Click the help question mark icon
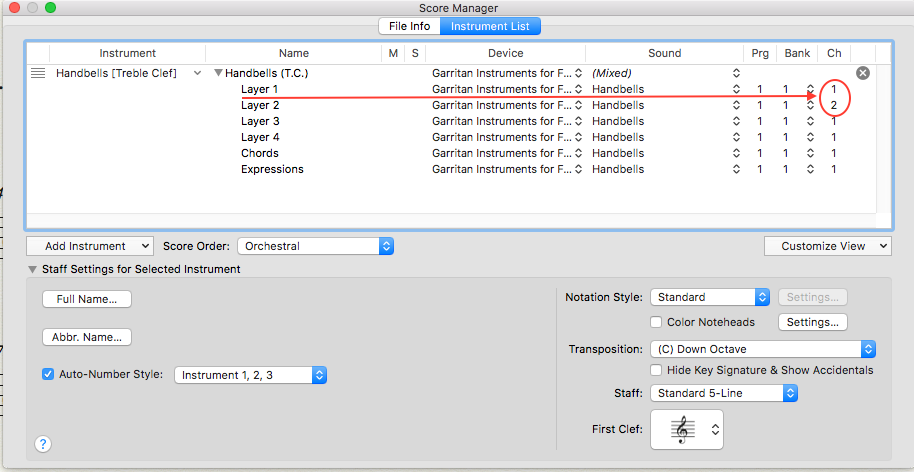The image size is (914, 472). pyautogui.click(x=43, y=444)
